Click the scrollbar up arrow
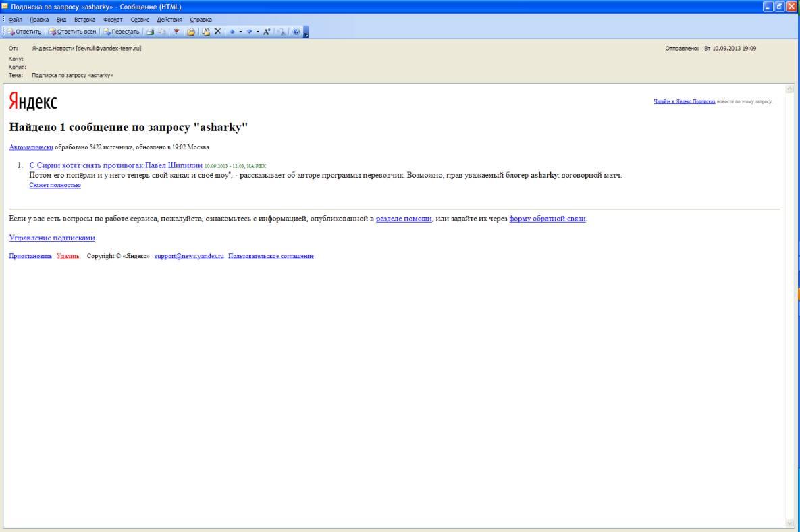 (789, 88)
